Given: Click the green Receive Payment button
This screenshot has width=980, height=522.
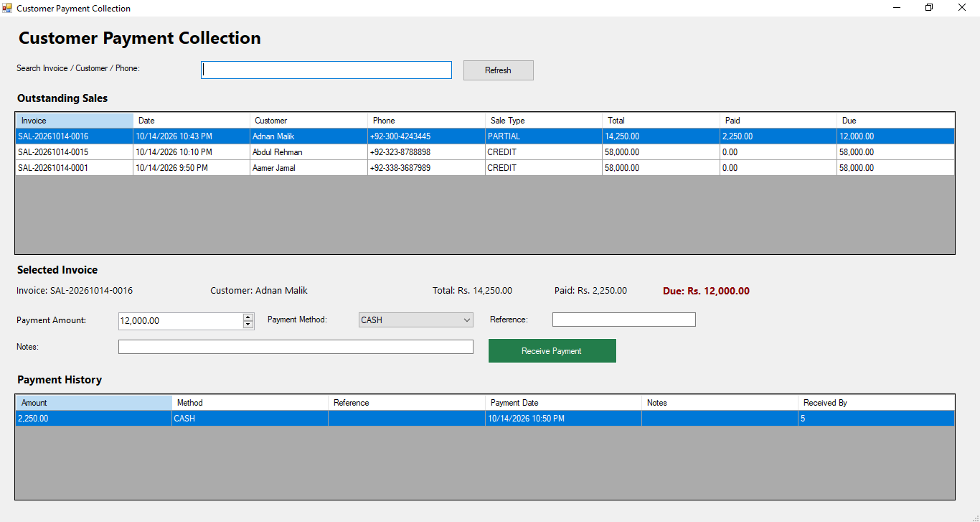Looking at the screenshot, I should pos(552,351).
